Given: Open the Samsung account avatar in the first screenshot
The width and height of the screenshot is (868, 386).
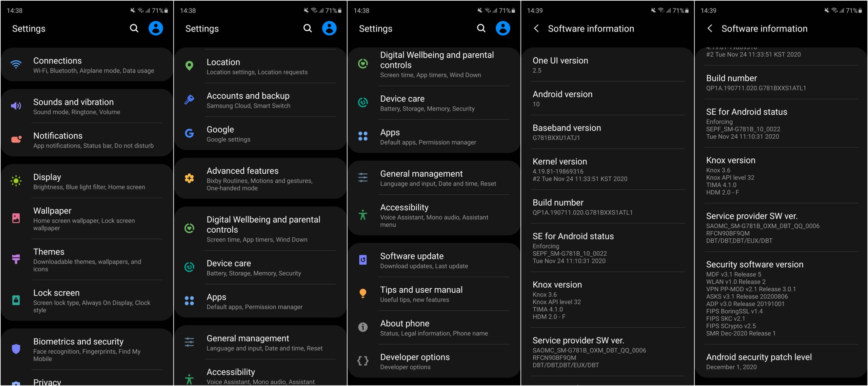Looking at the screenshot, I should click(x=156, y=28).
